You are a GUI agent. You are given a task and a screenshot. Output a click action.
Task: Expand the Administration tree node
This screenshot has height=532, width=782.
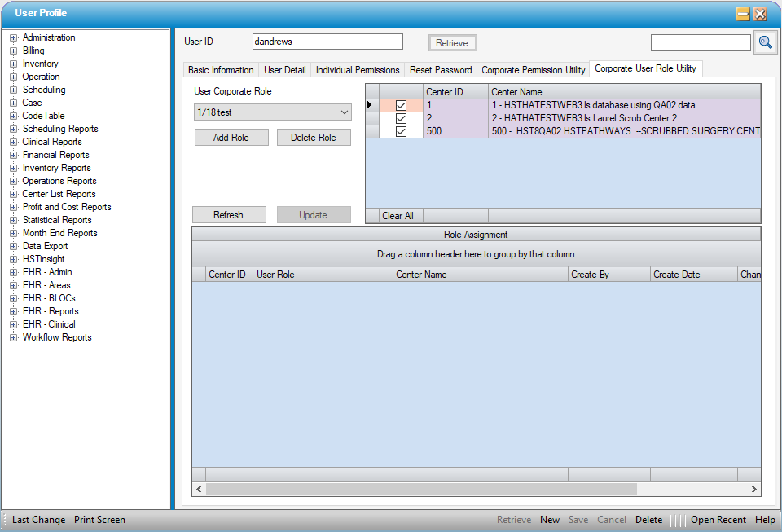coord(14,37)
